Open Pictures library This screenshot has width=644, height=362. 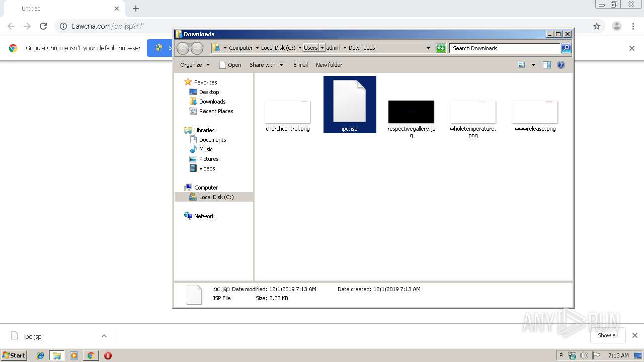(x=209, y=159)
